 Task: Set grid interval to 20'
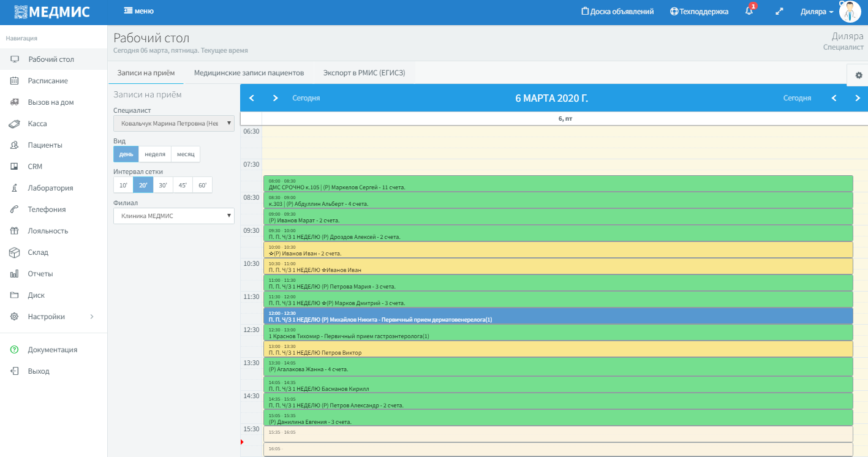143,185
